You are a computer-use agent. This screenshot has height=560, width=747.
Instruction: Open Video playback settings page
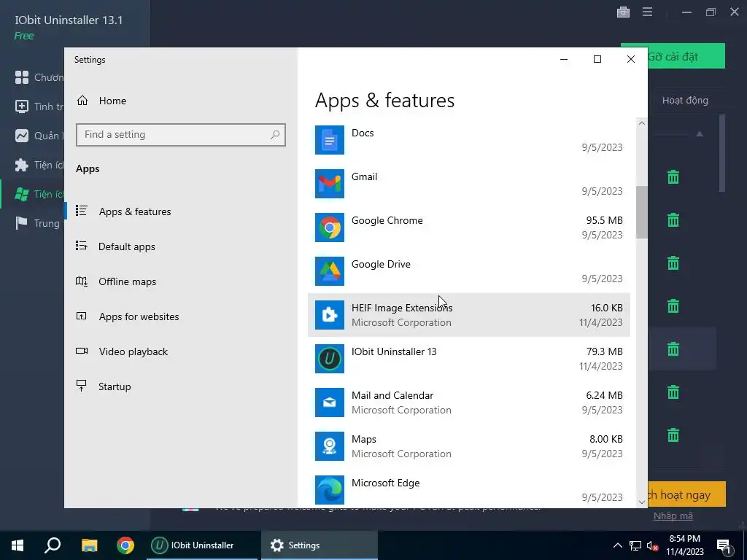[x=133, y=351]
